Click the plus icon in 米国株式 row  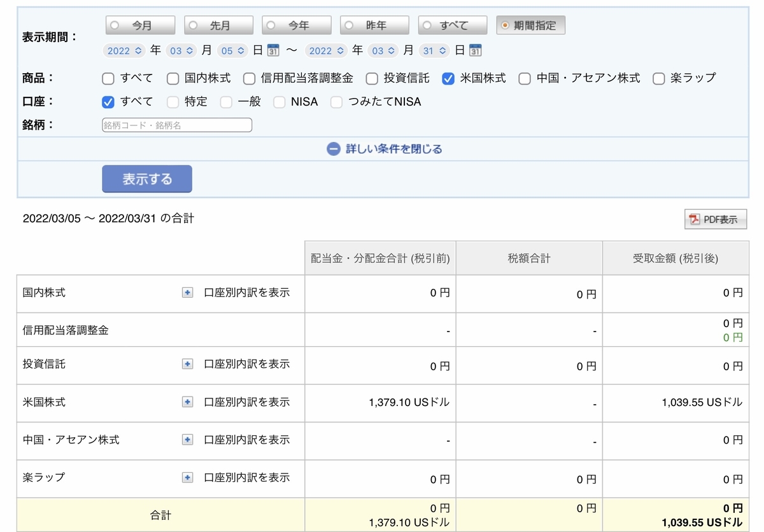coord(187,402)
